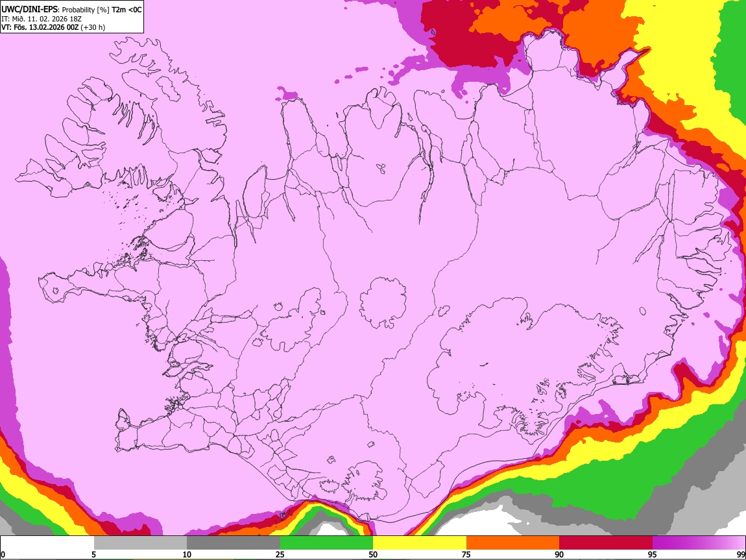Click the green 25-50 legend band
The width and height of the screenshot is (746, 560).
click(x=326, y=542)
